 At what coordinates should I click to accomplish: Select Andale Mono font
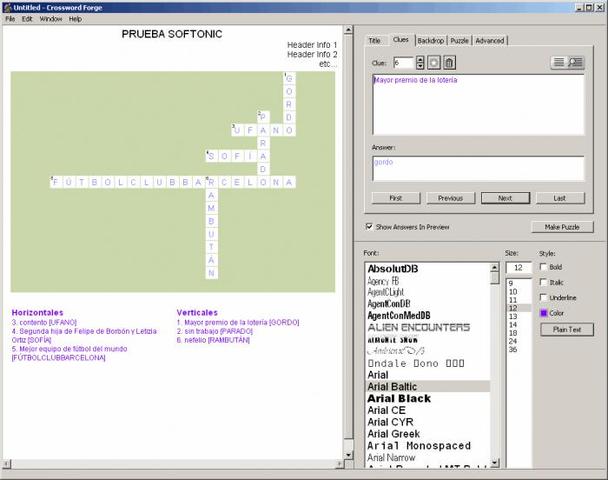416,363
